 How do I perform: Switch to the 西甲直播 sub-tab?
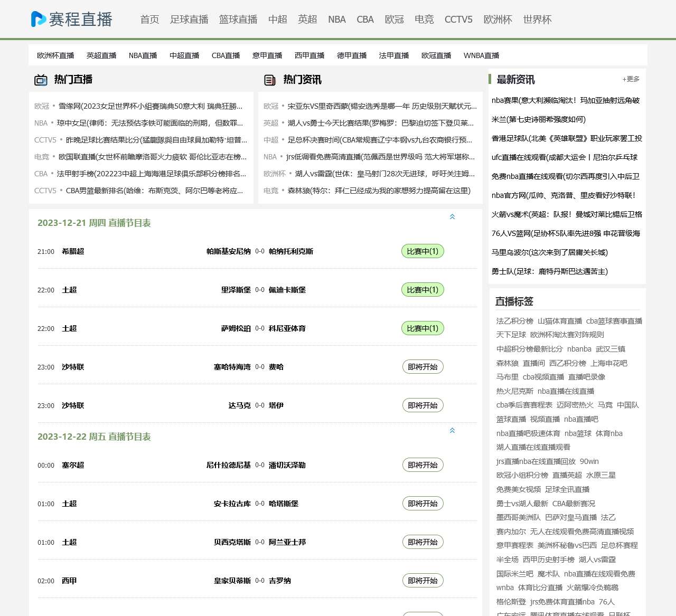pos(309,55)
